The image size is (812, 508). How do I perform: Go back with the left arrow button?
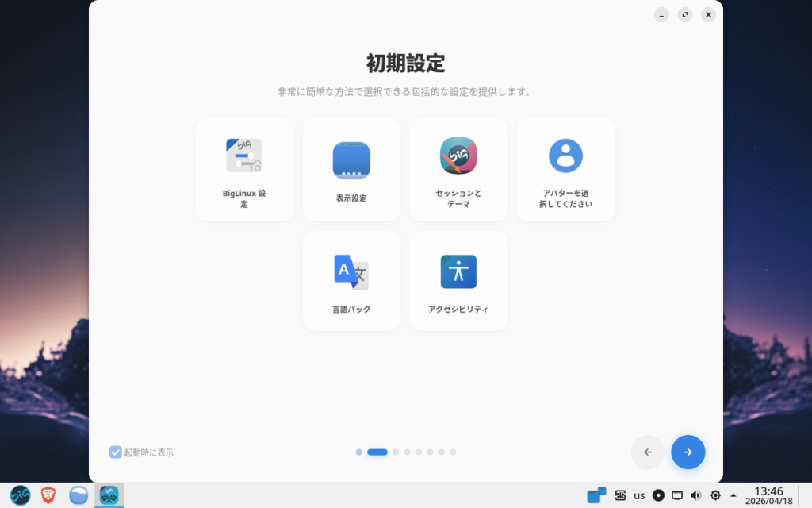click(648, 452)
